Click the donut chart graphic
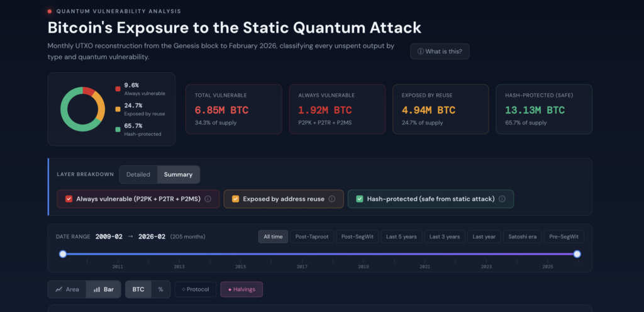Viewport: 644px width, 312px height. tap(82, 109)
